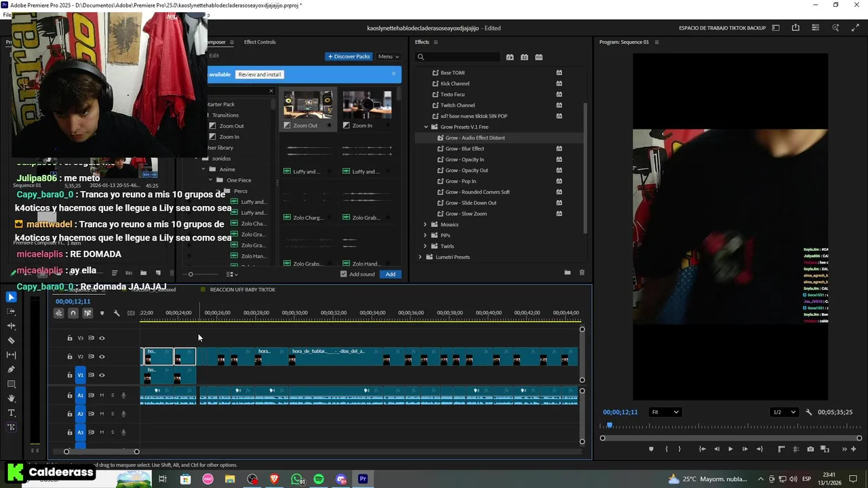The height and width of the screenshot is (488, 868).
Task: Click Discover Packs button
Action: coord(349,56)
